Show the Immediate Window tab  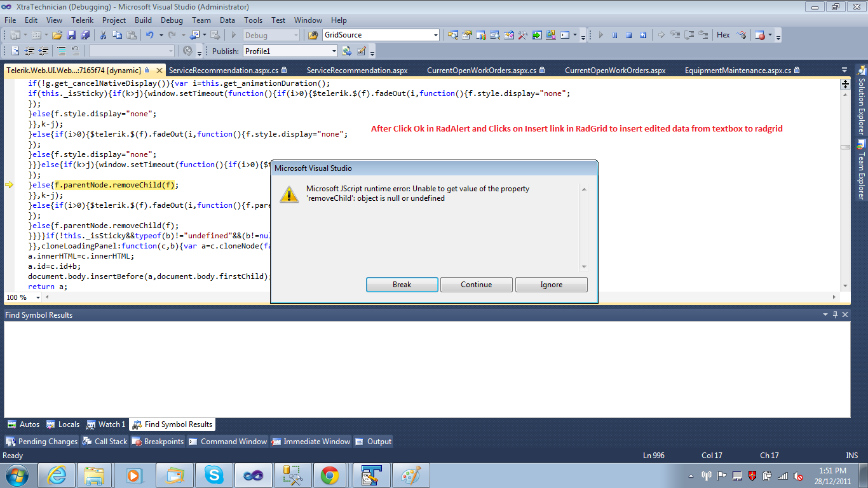click(311, 442)
